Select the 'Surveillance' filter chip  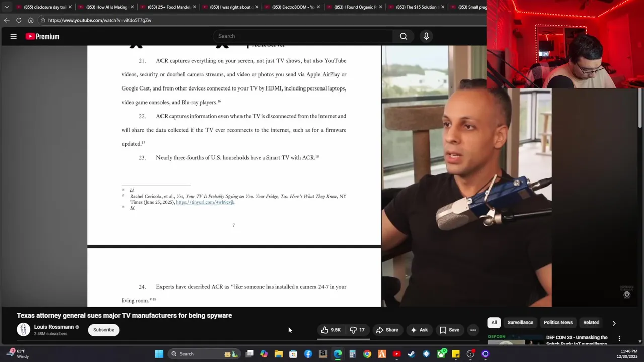520,323
